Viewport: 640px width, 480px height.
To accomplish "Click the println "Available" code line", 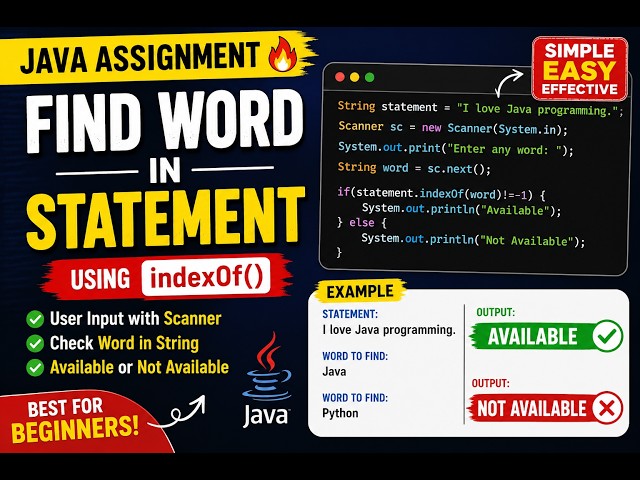I will pos(461,209).
